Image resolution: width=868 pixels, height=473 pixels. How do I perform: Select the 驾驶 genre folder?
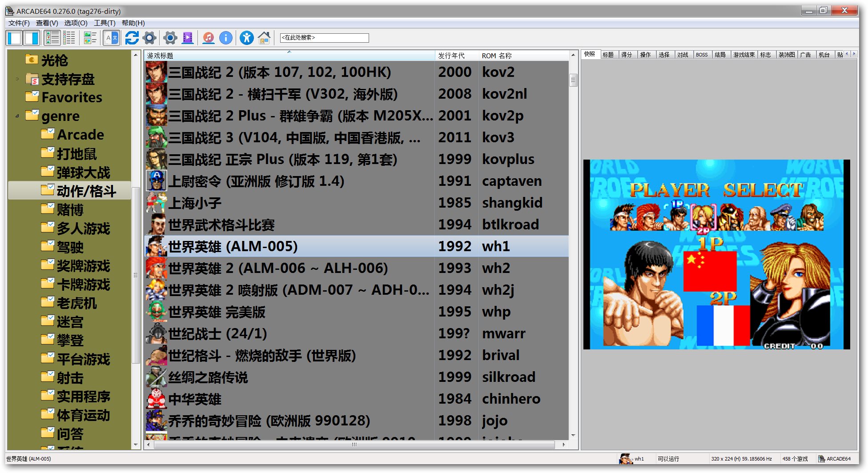pos(62,247)
